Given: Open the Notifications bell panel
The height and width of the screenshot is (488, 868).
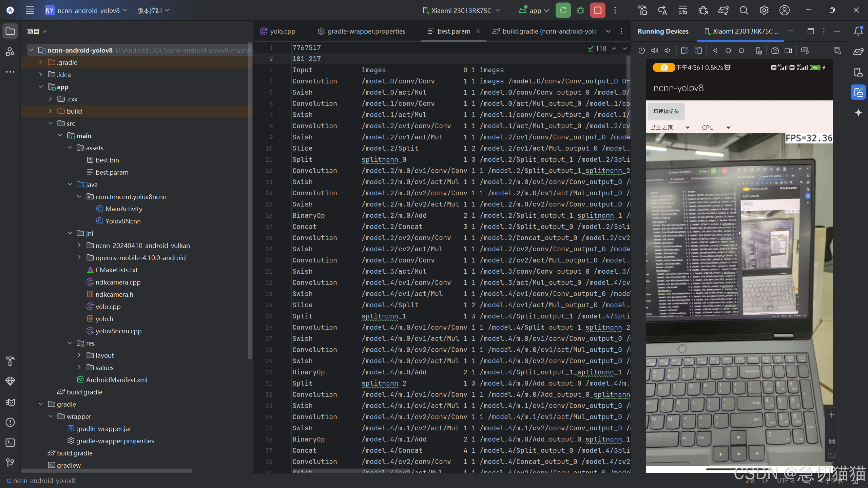Looking at the screenshot, I should tap(858, 31).
